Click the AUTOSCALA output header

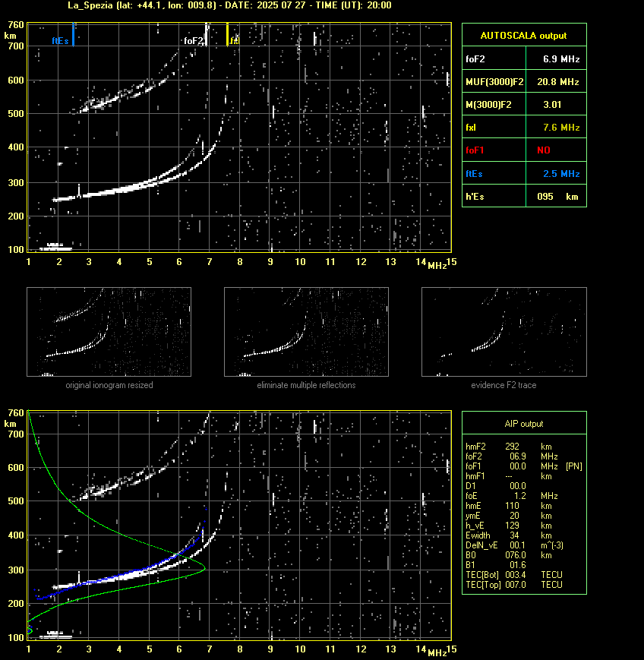[x=523, y=36]
